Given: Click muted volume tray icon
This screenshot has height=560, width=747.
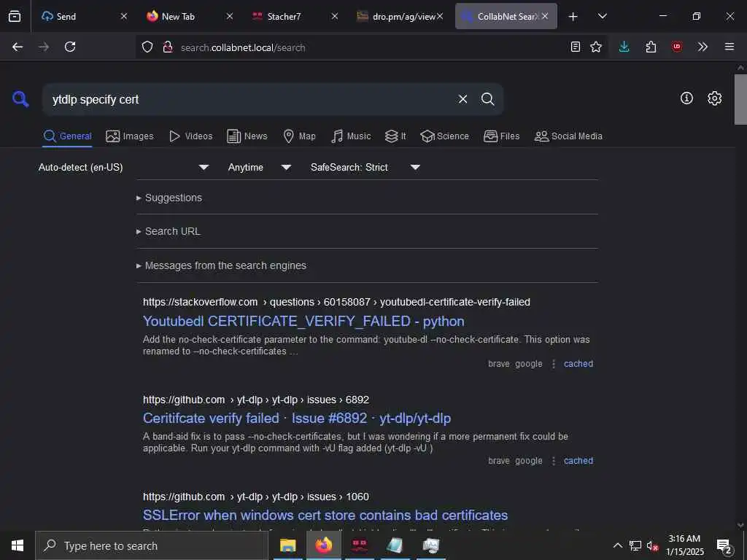Looking at the screenshot, I should click(x=652, y=545).
